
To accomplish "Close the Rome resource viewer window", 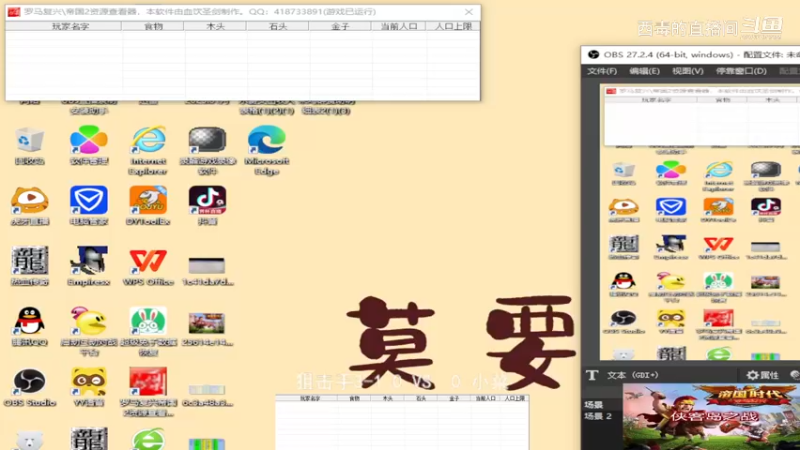I will (x=469, y=12).
